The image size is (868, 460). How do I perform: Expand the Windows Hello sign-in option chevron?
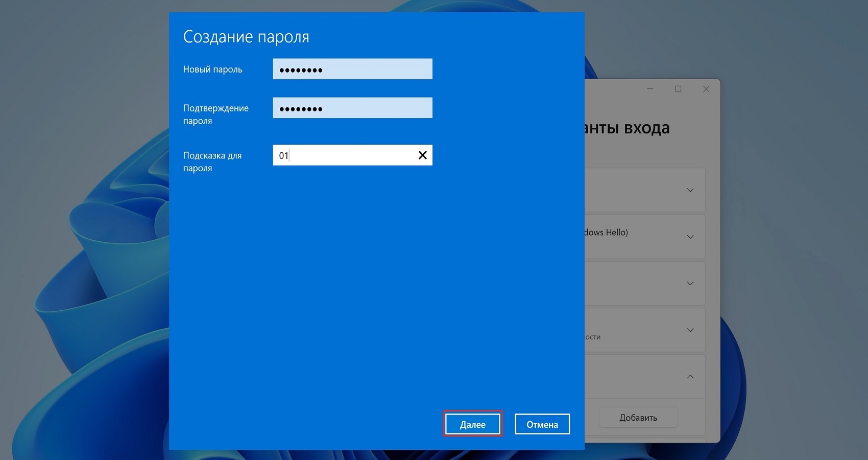(x=690, y=237)
